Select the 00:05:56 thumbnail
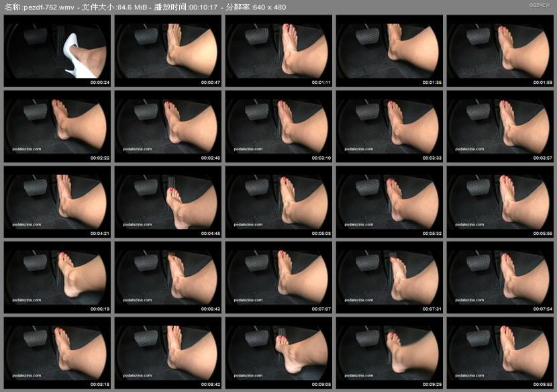 pos(500,202)
